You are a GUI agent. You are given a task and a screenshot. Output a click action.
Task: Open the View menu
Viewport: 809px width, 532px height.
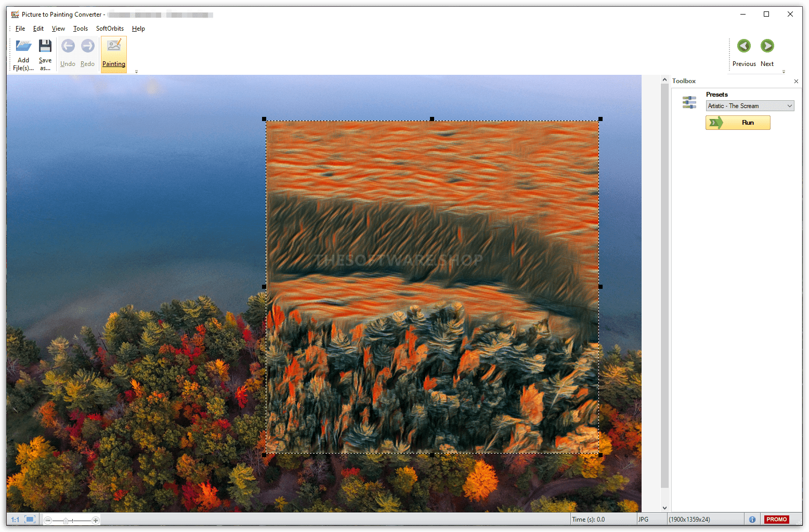click(x=58, y=29)
